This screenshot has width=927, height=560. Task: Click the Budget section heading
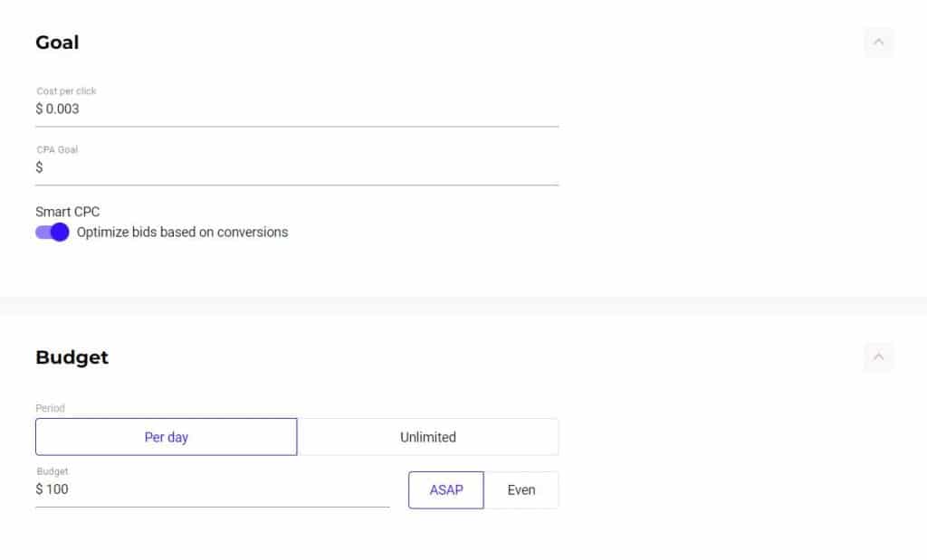(72, 357)
